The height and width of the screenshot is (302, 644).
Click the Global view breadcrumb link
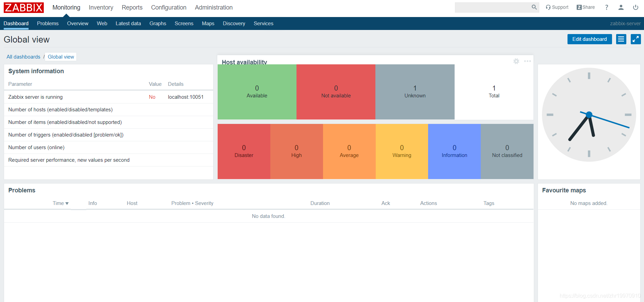tap(61, 57)
